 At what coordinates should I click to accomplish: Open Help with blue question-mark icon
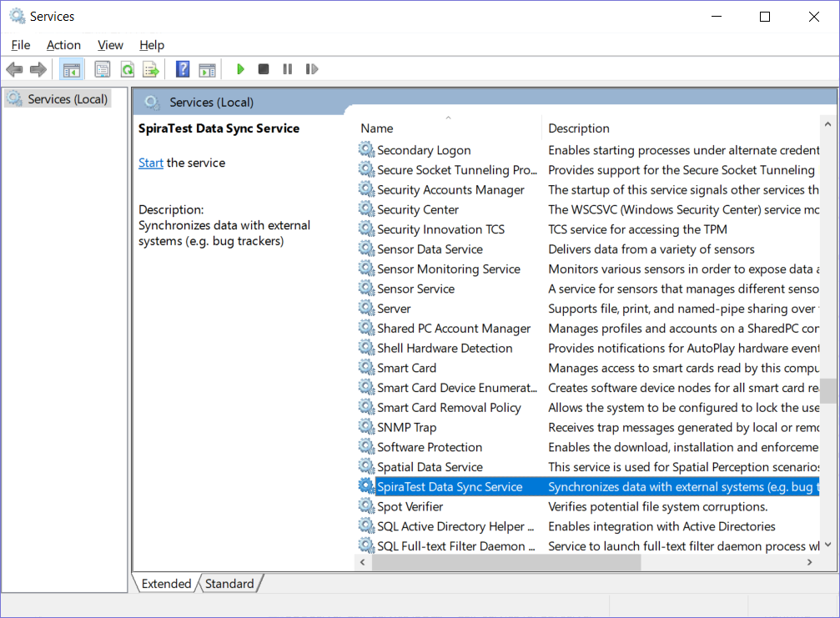coord(183,69)
